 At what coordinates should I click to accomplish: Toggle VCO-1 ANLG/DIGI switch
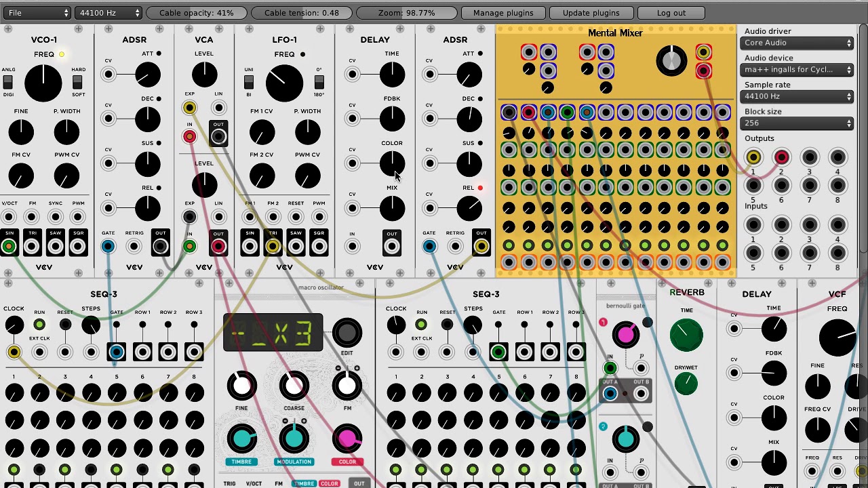[8, 82]
